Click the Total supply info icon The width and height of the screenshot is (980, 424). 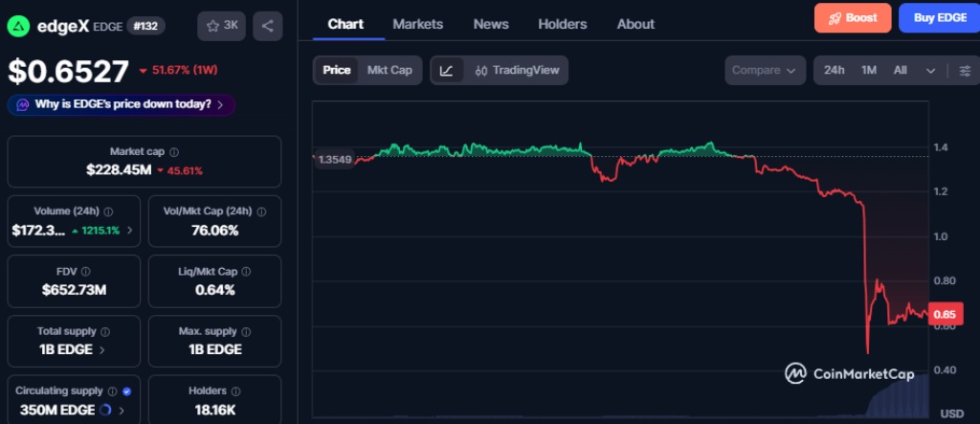tap(105, 331)
